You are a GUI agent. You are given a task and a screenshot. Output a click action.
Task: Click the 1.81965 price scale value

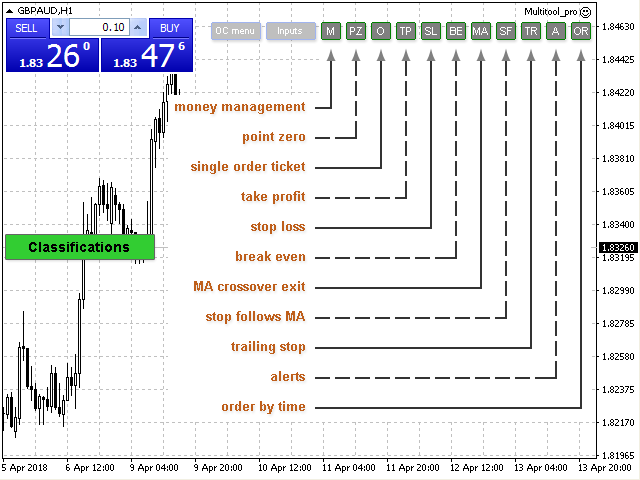(x=618, y=456)
